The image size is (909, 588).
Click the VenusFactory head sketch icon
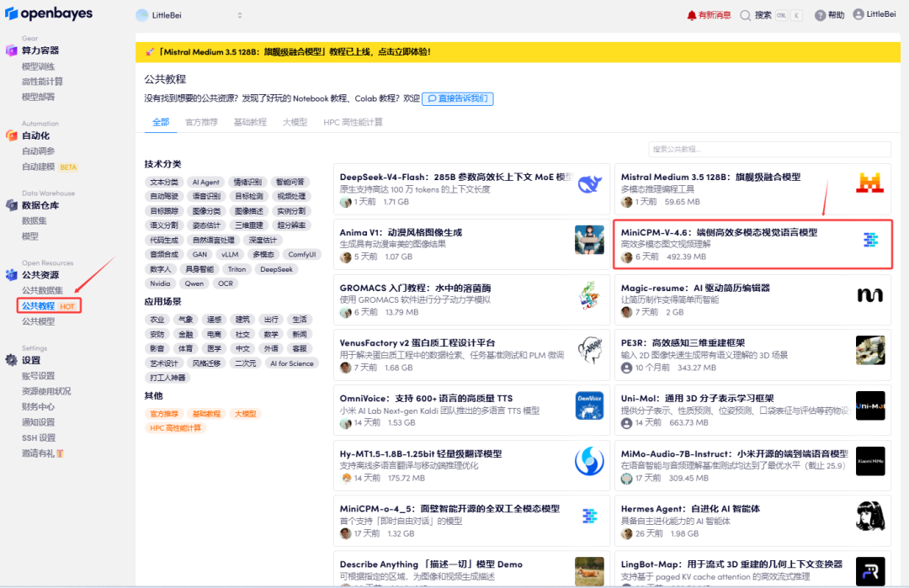[590, 351]
